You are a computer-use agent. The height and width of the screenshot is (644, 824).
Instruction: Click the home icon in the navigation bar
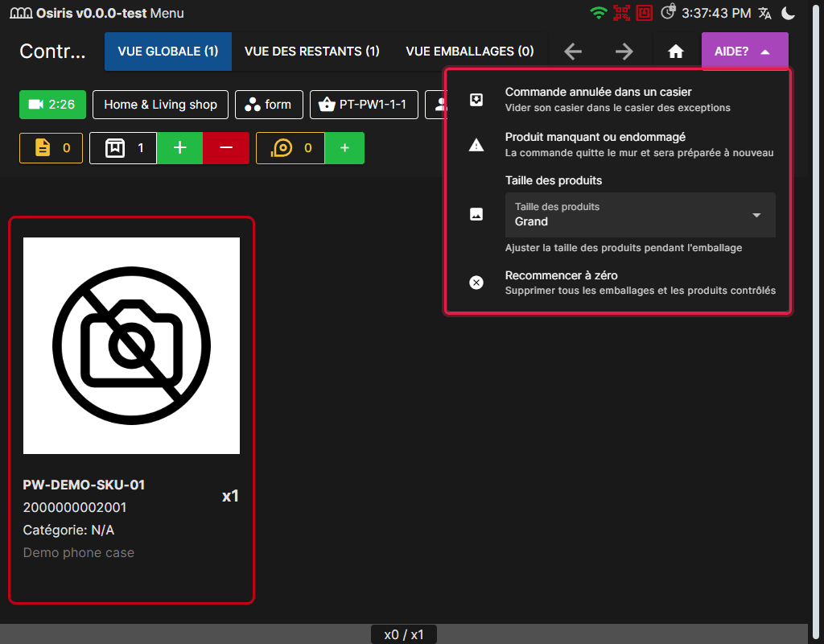[676, 52]
